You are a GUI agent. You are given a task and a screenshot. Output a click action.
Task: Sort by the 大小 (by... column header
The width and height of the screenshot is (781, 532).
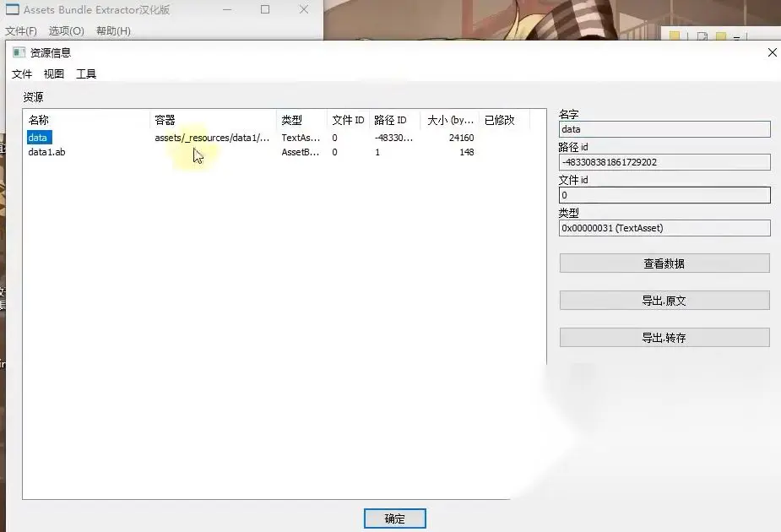[x=450, y=120]
